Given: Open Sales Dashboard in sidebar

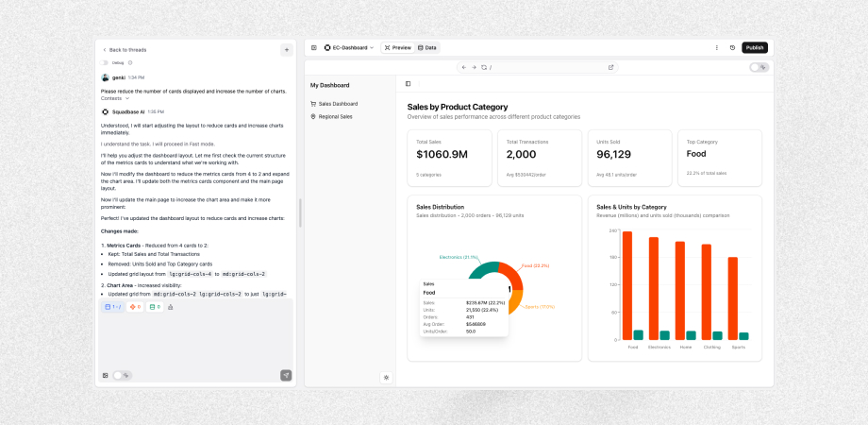Looking at the screenshot, I should [334, 104].
